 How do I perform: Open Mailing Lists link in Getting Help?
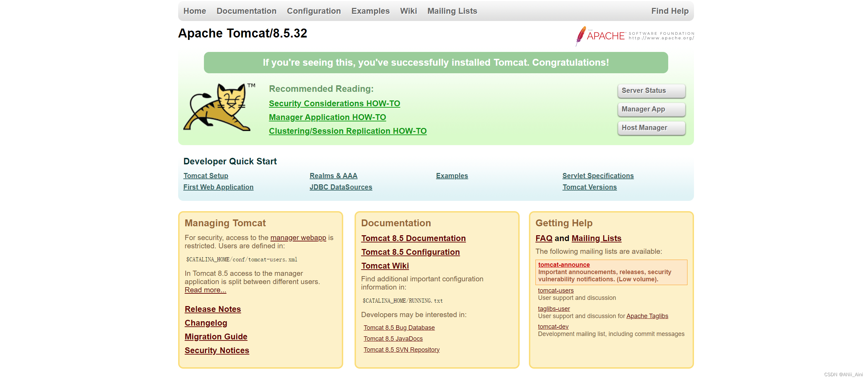596,238
